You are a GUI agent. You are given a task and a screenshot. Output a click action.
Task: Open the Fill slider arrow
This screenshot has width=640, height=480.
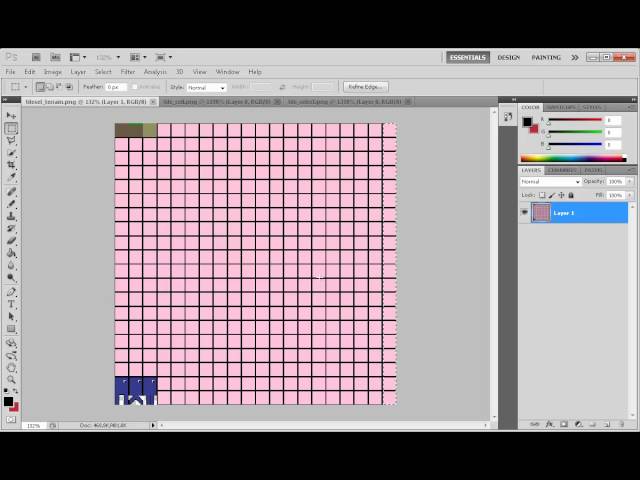[630, 195]
